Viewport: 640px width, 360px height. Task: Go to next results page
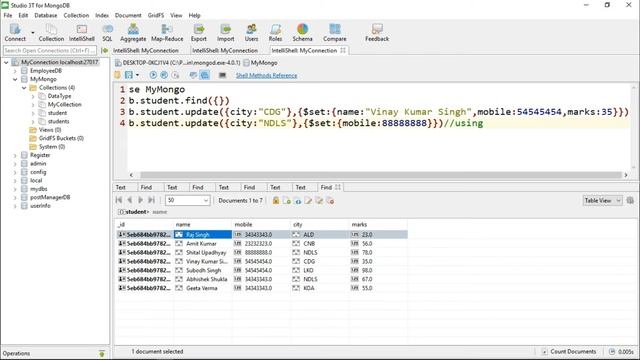tap(140, 200)
